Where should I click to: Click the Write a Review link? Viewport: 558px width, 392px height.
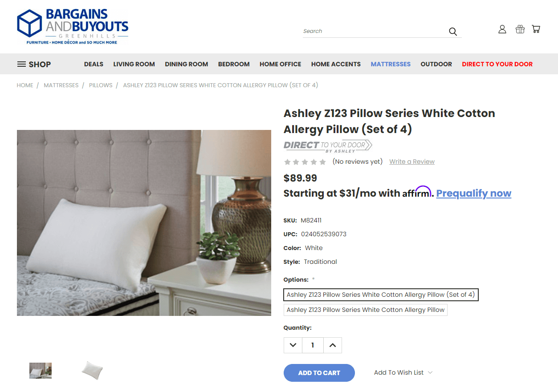[x=412, y=162]
